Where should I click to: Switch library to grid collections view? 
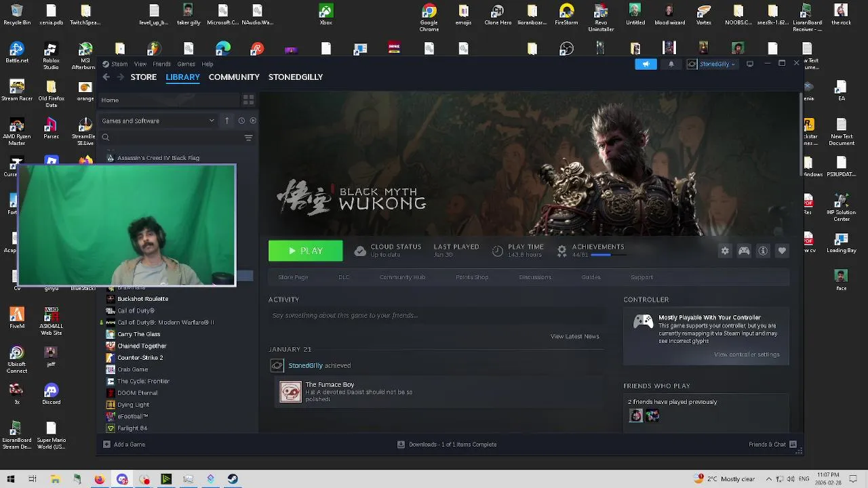248,100
